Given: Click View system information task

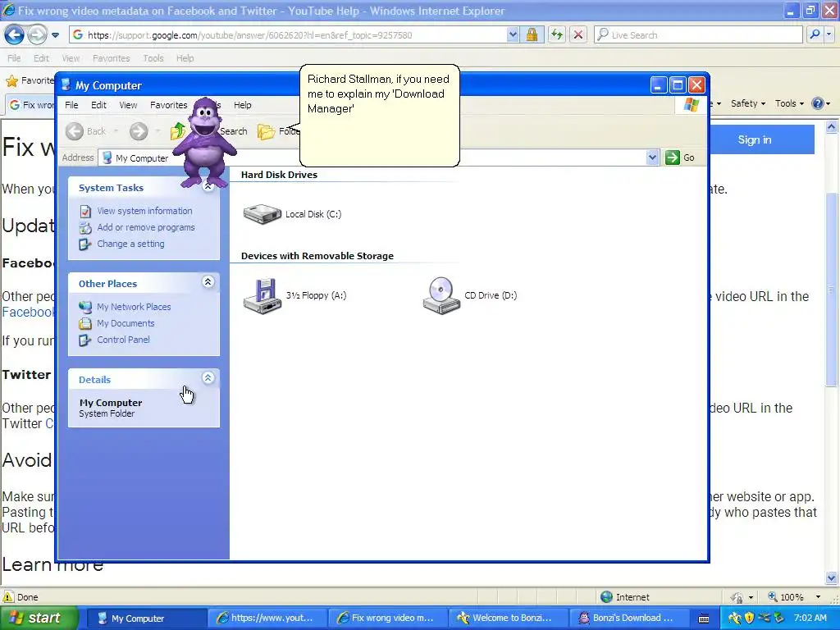Looking at the screenshot, I should point(144,211).
